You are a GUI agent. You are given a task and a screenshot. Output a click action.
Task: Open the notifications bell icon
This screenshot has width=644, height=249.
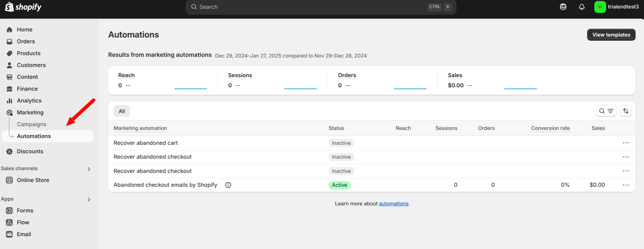(581, 7)
